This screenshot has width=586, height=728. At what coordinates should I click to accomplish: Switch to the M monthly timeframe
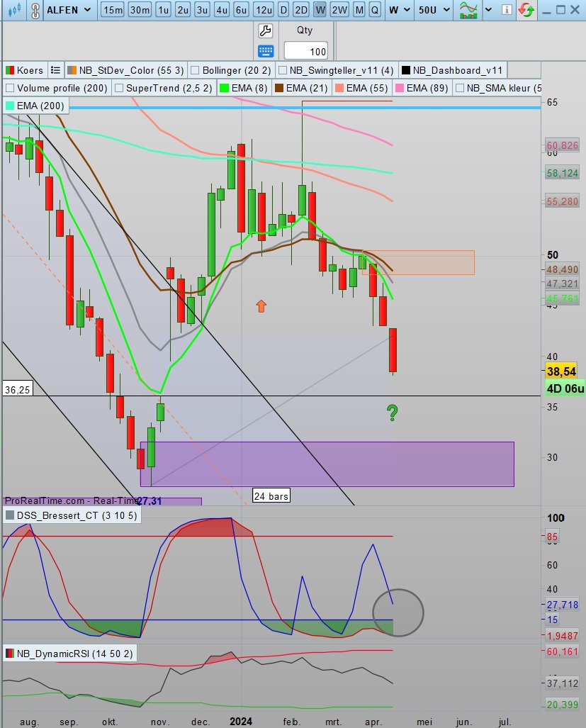click(358, 11)
